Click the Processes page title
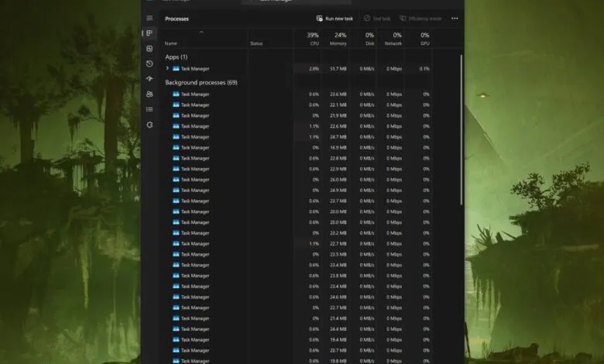The image size is (604, 364). coord(177,19)
